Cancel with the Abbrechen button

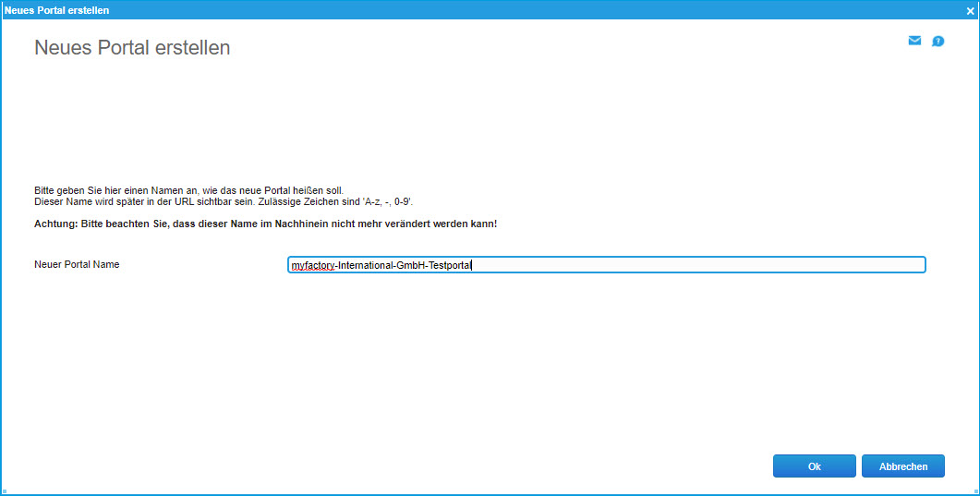pyautogui.click(x=903, y=466)
